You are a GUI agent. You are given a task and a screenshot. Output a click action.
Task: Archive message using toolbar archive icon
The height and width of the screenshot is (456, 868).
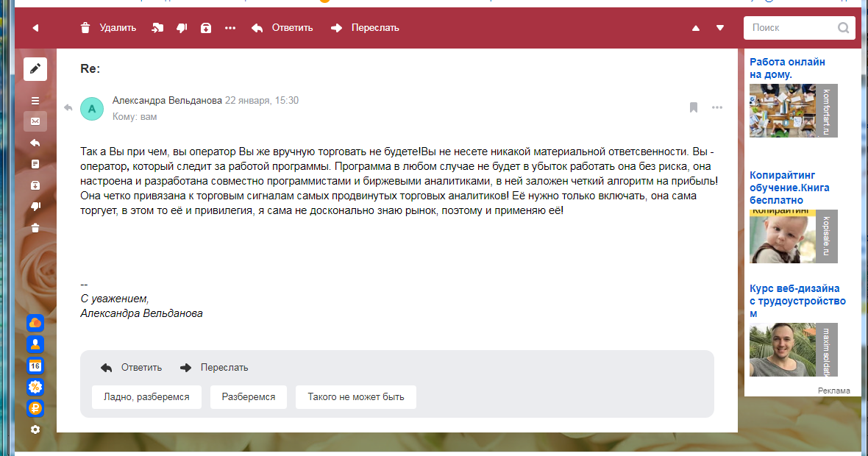tap(206, 28)
